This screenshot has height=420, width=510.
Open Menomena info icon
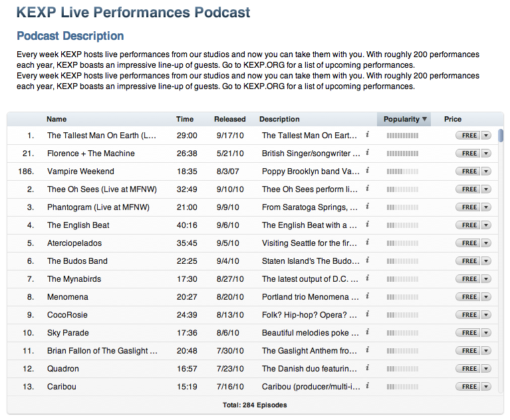click(x=367, y=296)
